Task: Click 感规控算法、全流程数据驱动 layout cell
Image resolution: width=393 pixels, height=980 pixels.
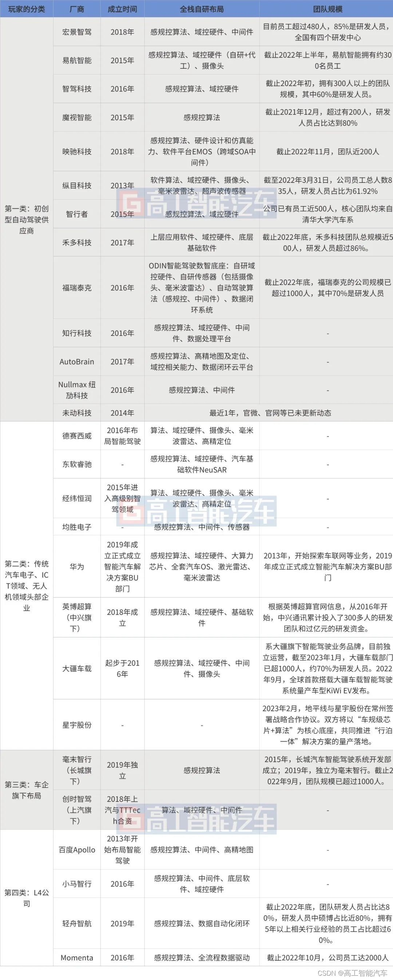Action: click(x=202, y=957)
